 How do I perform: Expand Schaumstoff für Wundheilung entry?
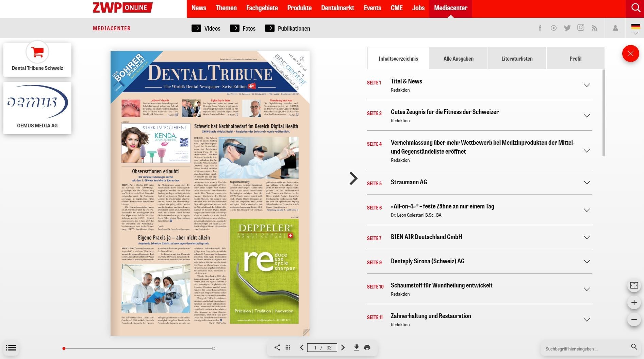tap(587, 289)
